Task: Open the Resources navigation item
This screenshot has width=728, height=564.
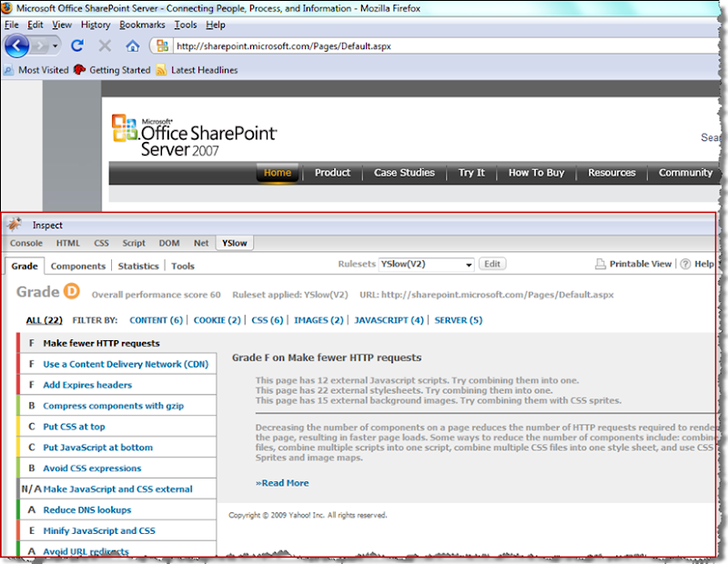Action: [x=612, y=173]
